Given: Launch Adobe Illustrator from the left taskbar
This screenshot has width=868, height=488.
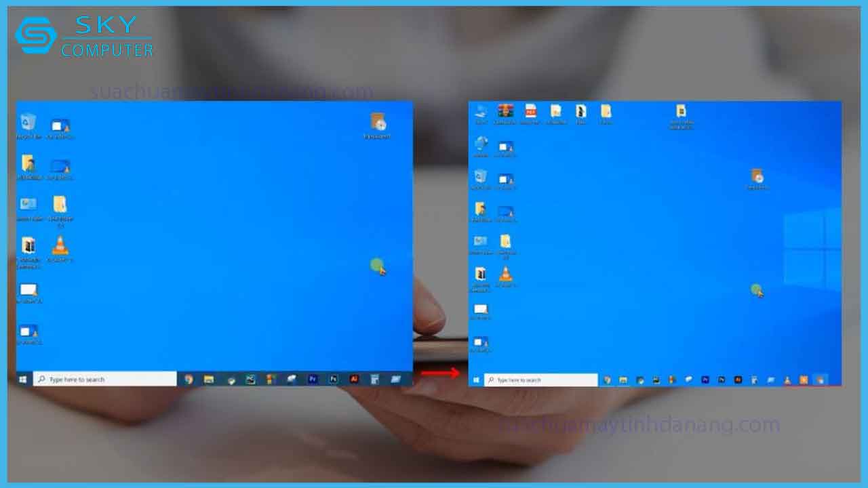Looking at the screenshot, I should click(x=353, y=380).
